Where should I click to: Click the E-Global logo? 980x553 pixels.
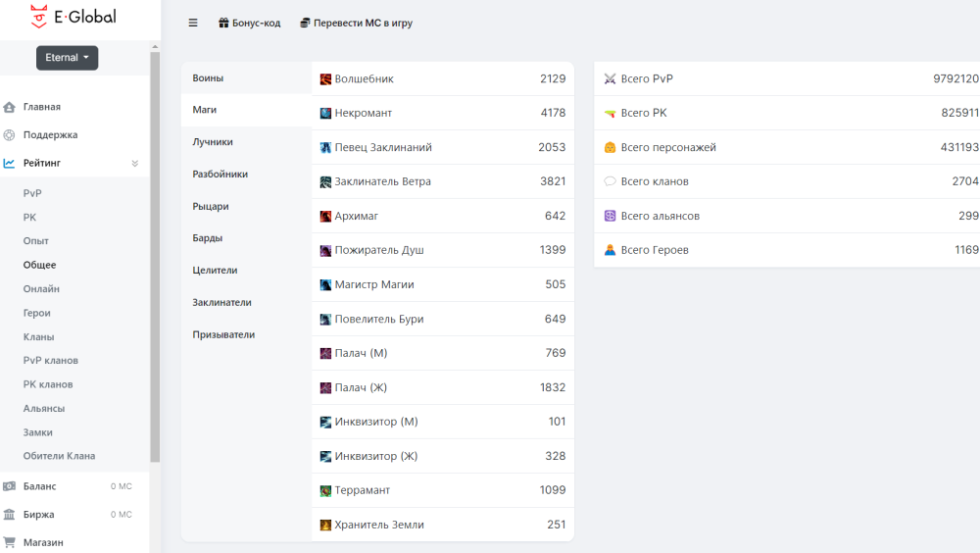point(73,16)
